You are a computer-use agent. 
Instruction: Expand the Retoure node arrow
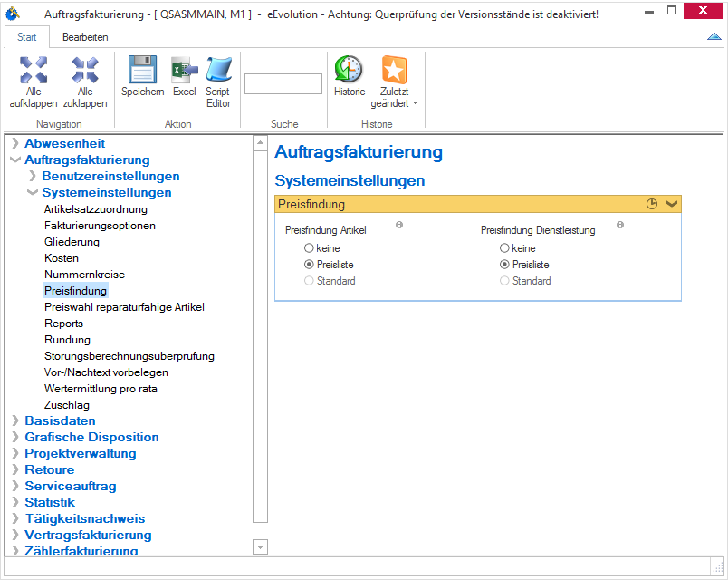pyautogui.click(x=15, y=469)
